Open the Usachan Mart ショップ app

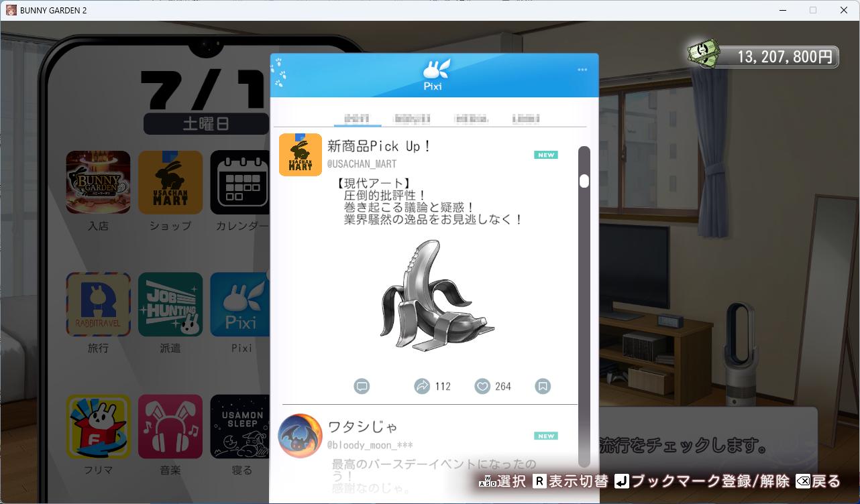click(170, 182)
